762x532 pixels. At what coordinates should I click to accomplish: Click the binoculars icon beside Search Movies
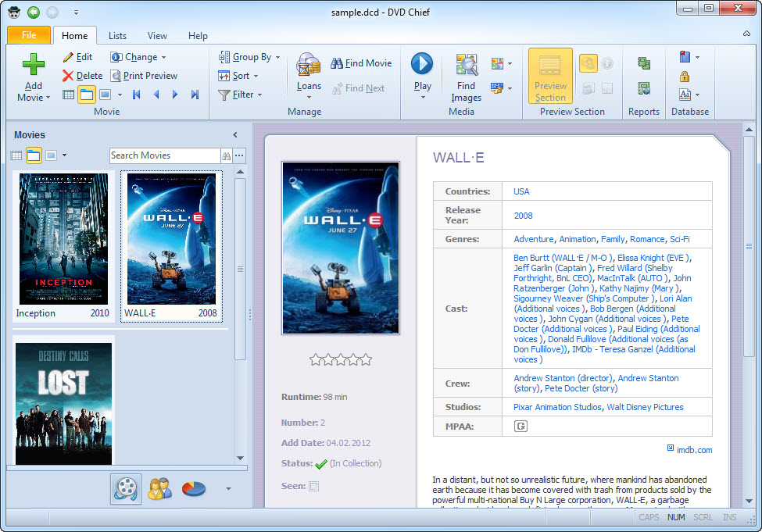[227, 155]
